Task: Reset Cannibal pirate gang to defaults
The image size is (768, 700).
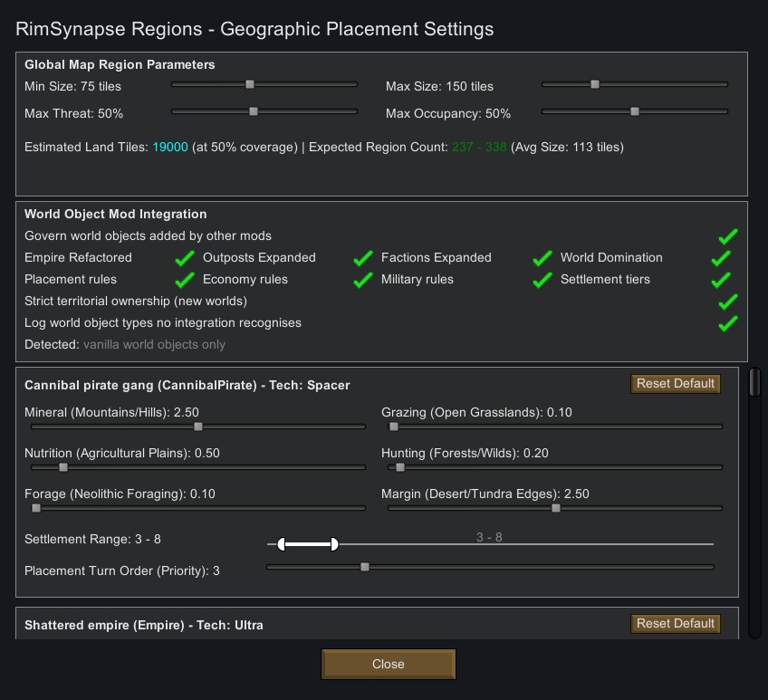Action: click(x=676, y=384)
